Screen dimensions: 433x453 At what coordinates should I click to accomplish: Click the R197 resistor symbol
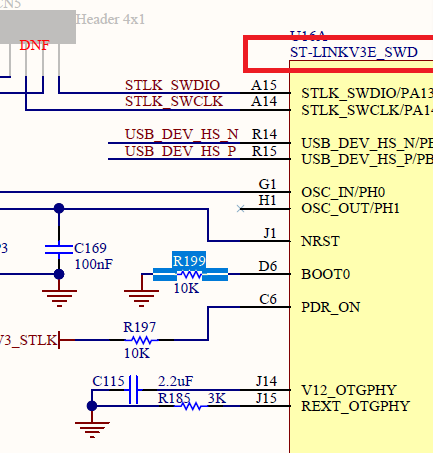[x=141, y=340]
